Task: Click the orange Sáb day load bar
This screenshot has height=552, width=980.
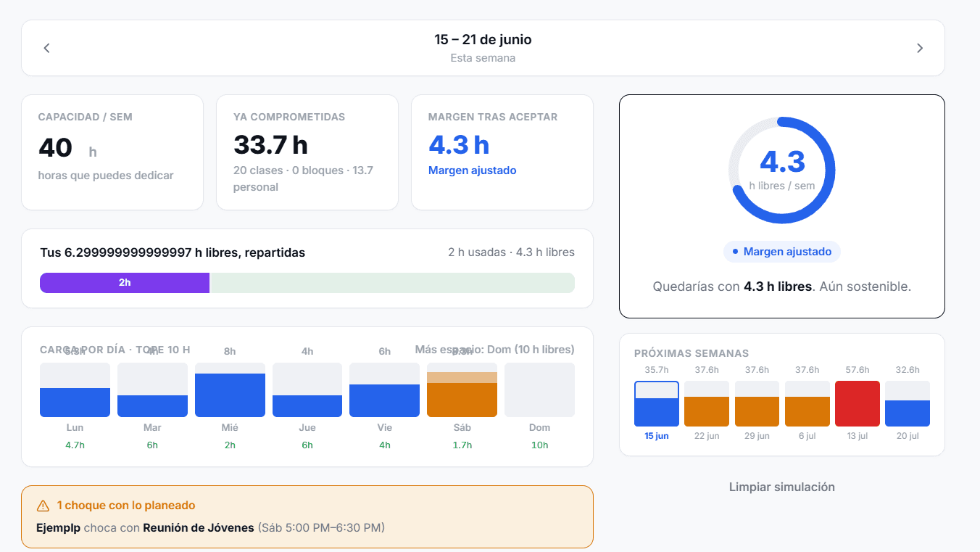Action: [x=462, y=390]
